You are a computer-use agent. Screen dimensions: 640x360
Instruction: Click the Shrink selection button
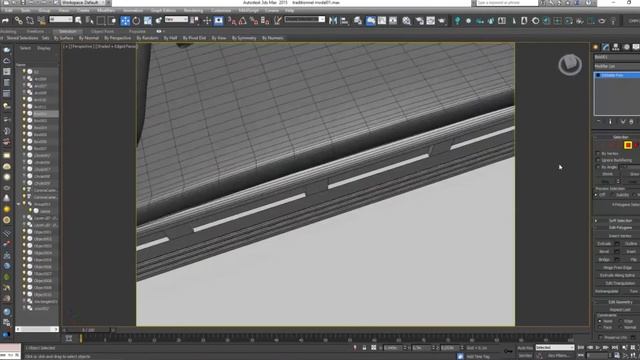pyautogui.click(x=607, y=174)
